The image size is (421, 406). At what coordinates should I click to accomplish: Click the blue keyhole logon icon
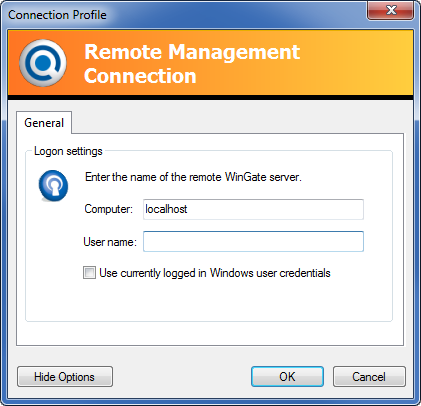53,186
